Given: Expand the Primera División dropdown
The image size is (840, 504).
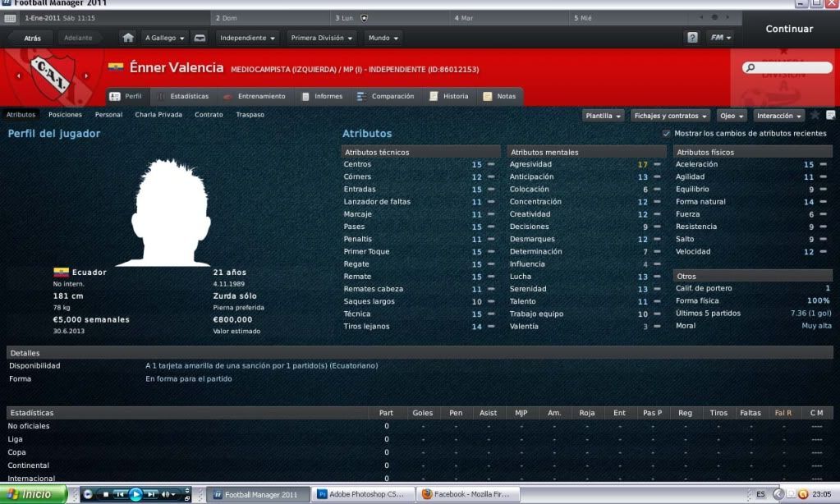Looking at the screenshot, I should point(321,38).
